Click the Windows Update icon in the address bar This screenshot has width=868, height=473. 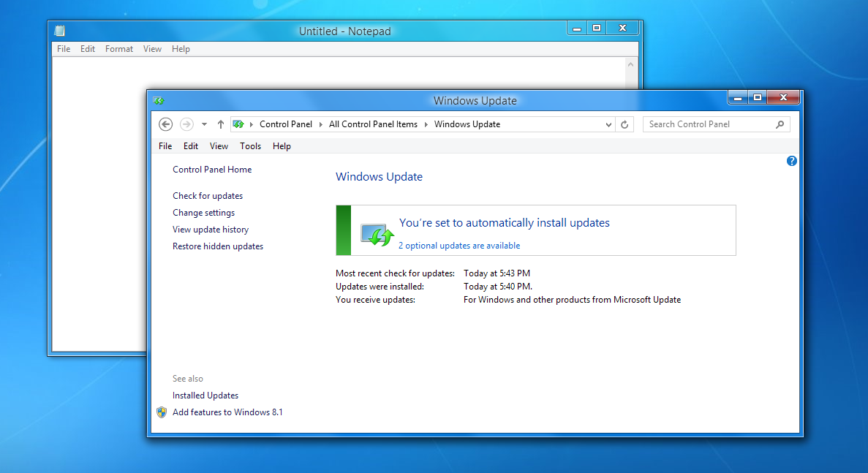(238, 124)
